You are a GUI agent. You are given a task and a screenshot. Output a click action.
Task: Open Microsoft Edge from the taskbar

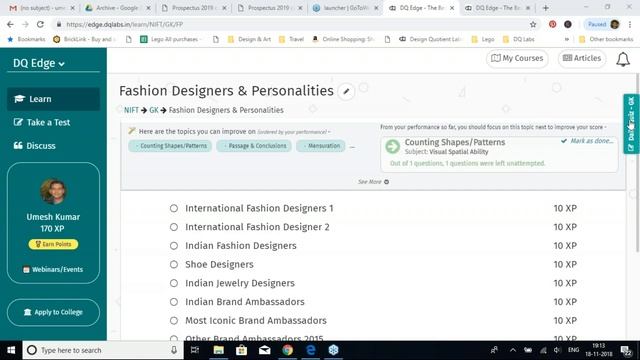tap(311, 350)
